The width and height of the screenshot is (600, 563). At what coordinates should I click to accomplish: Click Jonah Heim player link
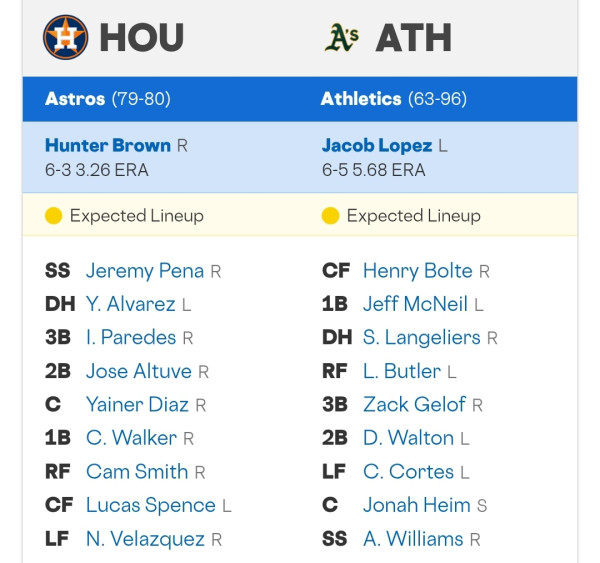pos(417,505)
